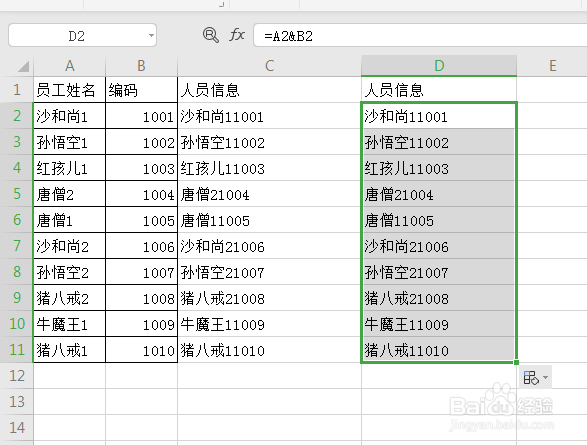Click the formula bar with =A2&B2
The image size is (587, 445).
pos(420,36)
